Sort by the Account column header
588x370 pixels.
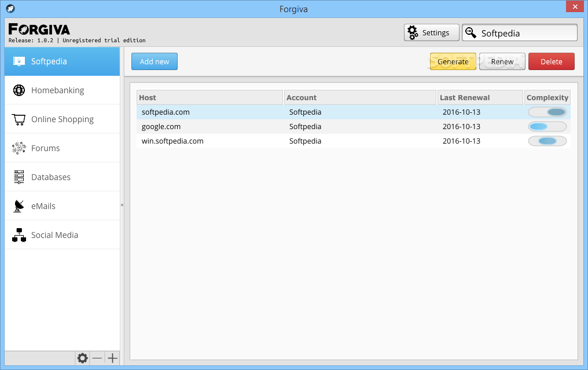pos(361,97)
